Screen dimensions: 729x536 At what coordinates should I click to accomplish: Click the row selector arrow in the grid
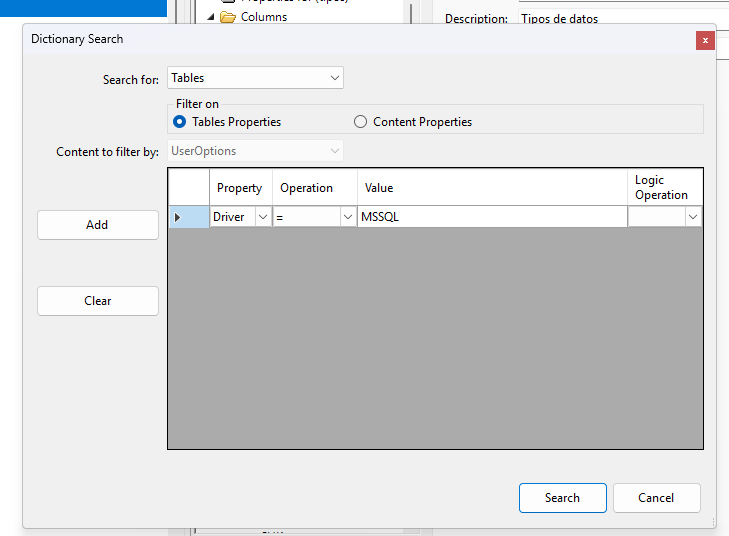178,217
